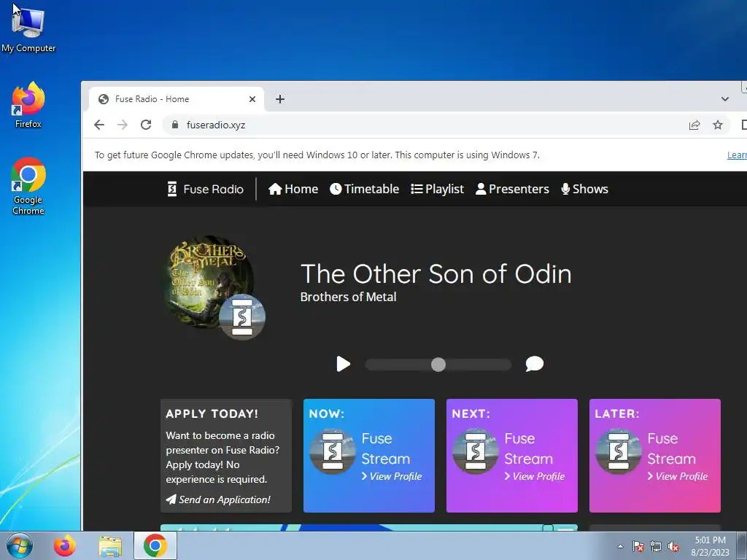This screenshot has width=747, height=560.
Task: Click the Fuse Stream avatar in LATER card
Action: tap(619, 451)
